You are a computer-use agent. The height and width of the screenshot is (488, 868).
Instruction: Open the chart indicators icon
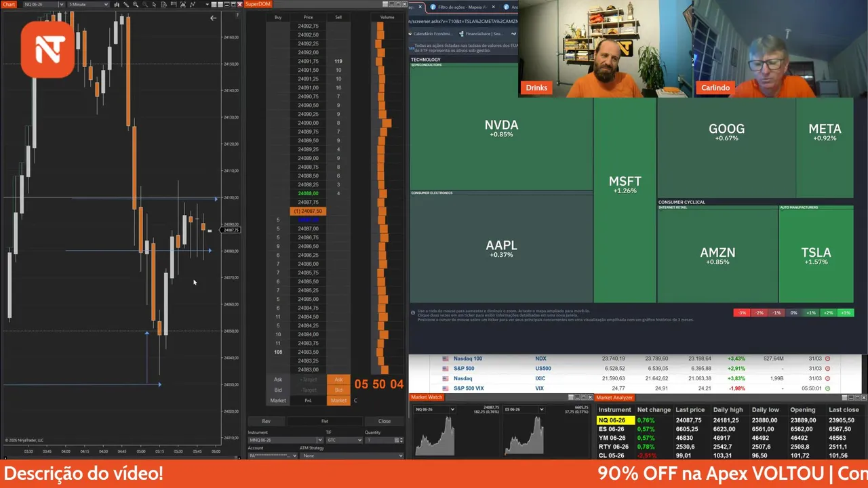(x=183, y=5)
